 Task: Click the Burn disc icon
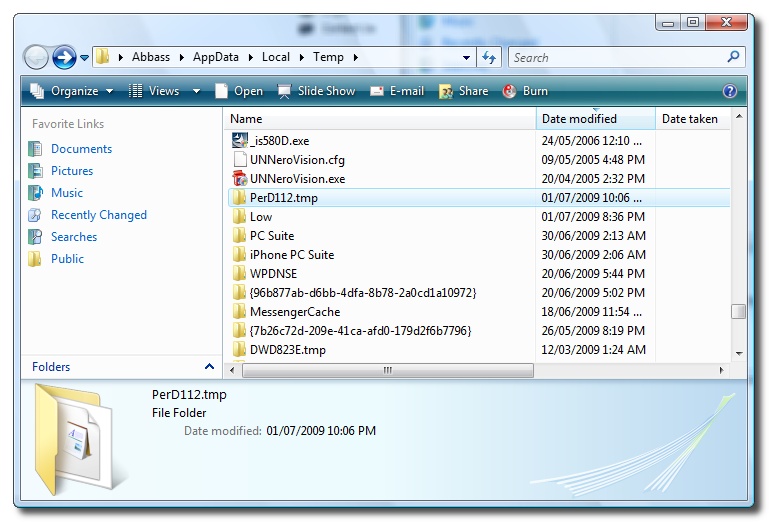coord(509,91)
